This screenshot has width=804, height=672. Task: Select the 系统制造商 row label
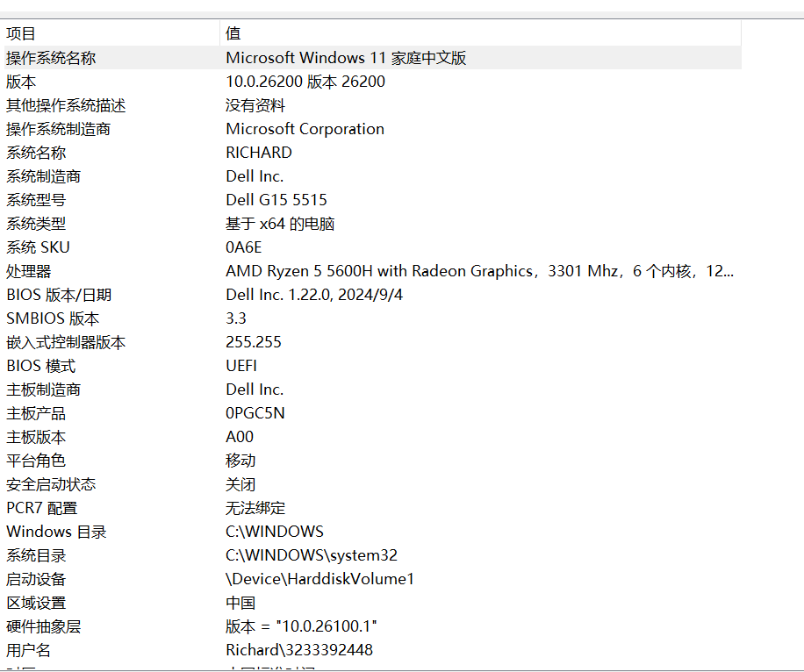click(43, 176)
